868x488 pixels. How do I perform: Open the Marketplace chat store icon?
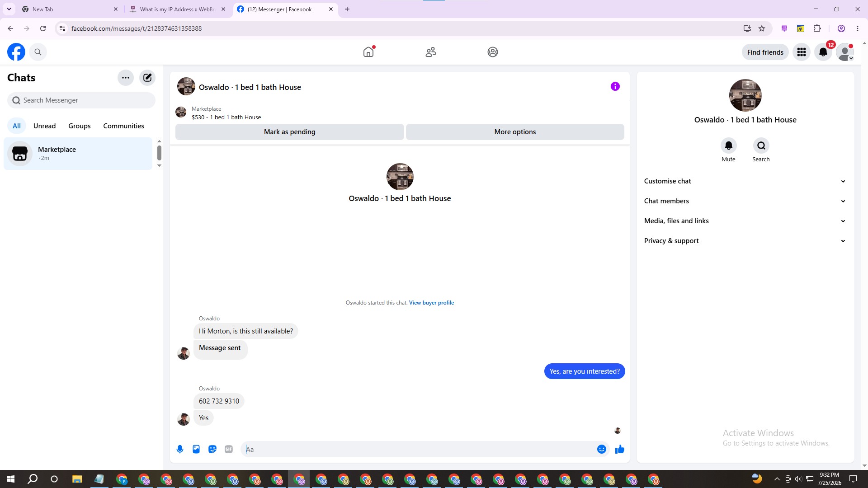coord(20,154)
